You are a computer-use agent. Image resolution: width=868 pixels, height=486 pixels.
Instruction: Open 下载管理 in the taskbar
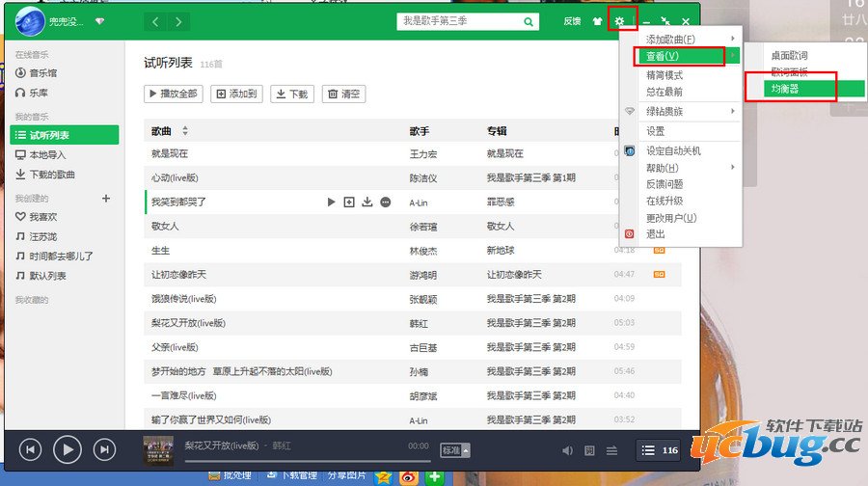click(x=291, y=475)
